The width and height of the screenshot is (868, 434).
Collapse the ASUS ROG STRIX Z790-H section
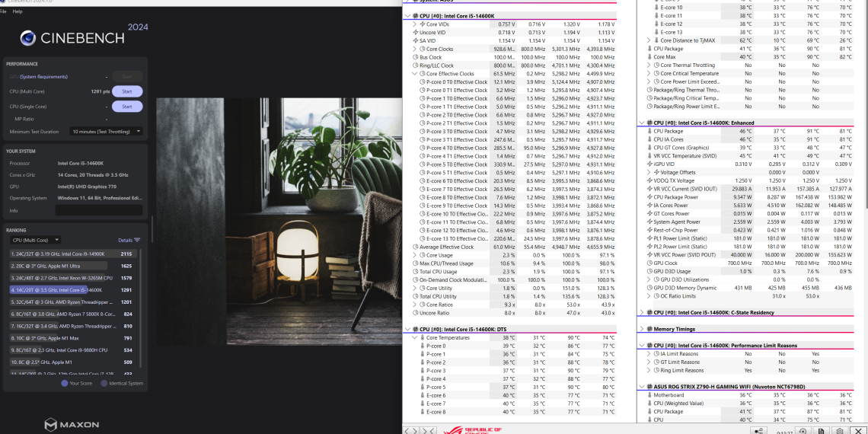point(642,386)
